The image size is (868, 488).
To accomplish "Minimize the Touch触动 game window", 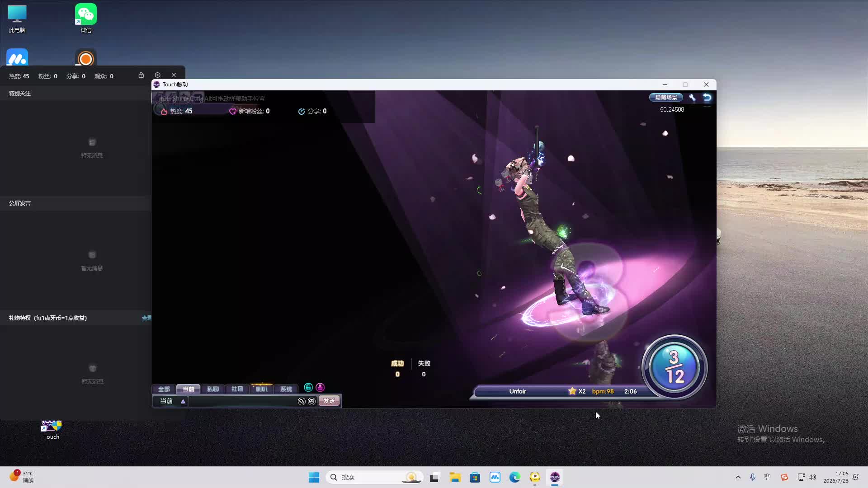I will 665,84.
